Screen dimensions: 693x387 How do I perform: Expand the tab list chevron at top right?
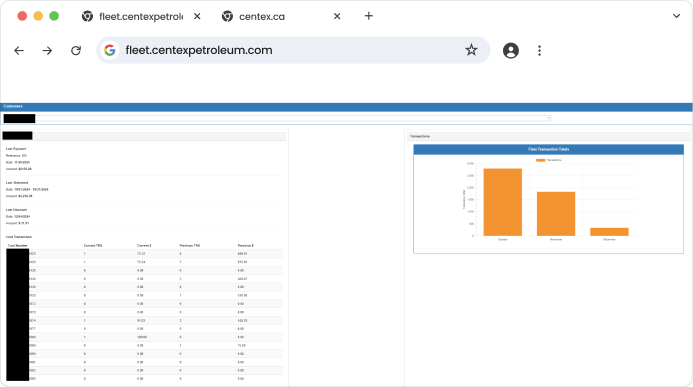coord(676,16)
